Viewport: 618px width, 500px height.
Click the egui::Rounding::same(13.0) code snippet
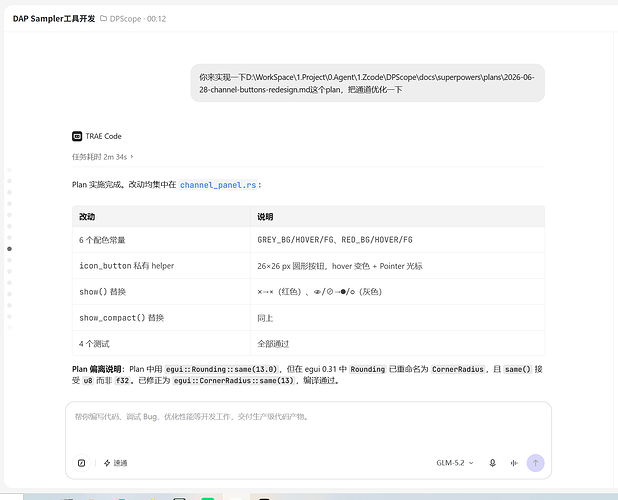[221, 369]
